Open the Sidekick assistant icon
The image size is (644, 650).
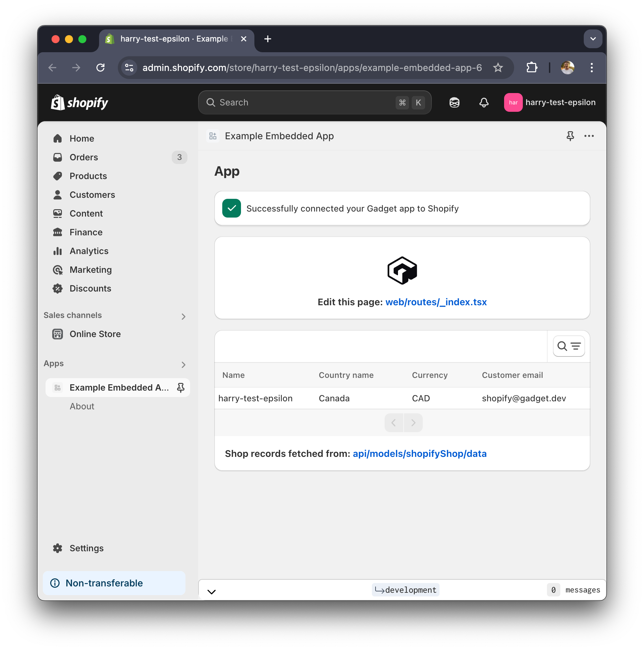454,103
